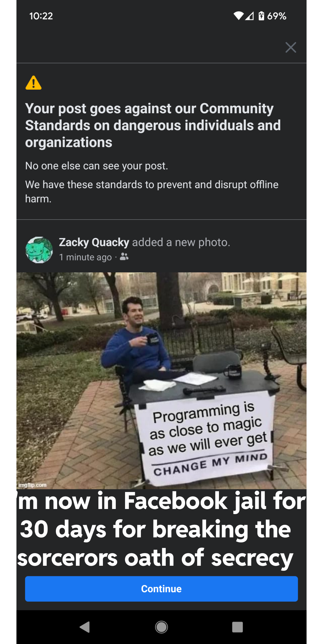Tap the Android home button
This screenshot has width=323, height=644.
pyautogui.click(x=161, y=627)
